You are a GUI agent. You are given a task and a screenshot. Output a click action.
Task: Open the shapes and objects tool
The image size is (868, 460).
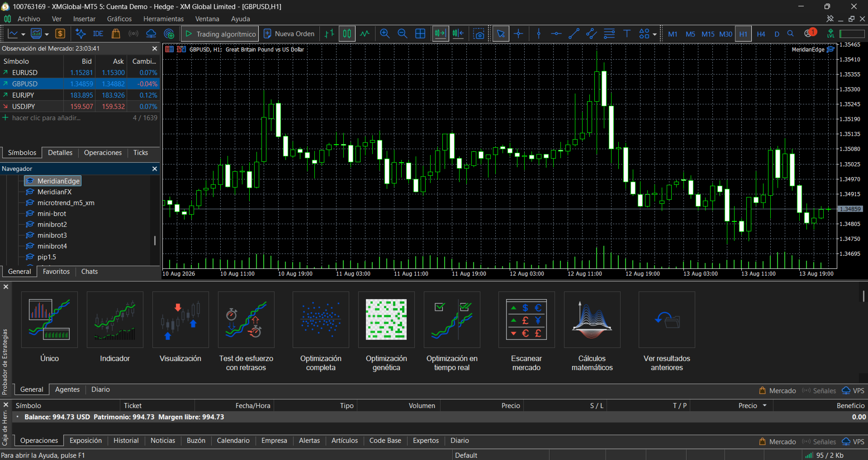[x=644, y=34]
